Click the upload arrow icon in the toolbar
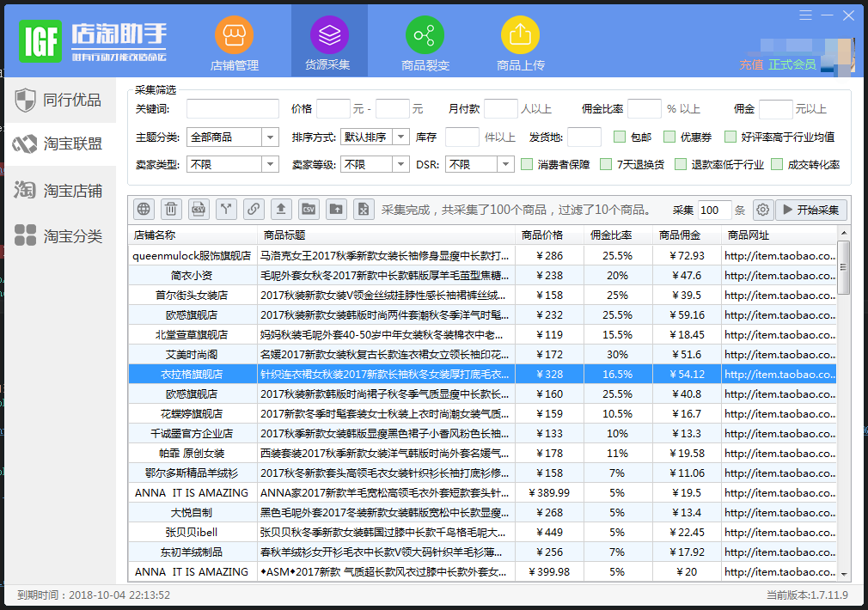 (281, 210)
